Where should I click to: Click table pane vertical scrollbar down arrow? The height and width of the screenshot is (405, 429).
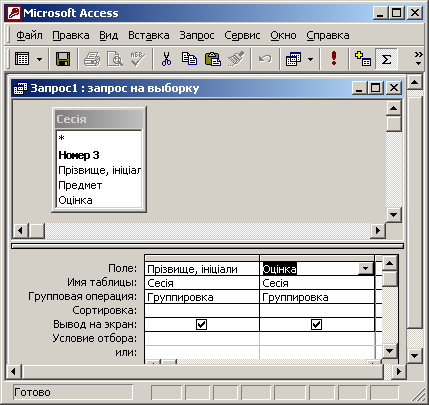(x=394, y=215)
